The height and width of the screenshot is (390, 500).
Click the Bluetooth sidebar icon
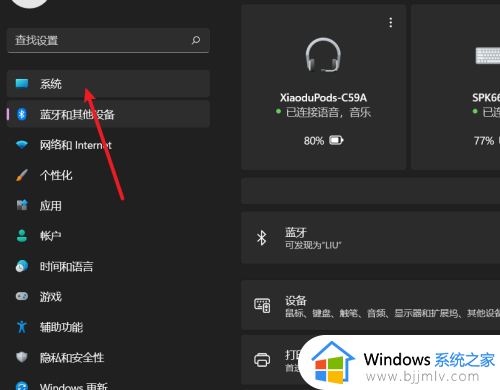click(22, 114)
